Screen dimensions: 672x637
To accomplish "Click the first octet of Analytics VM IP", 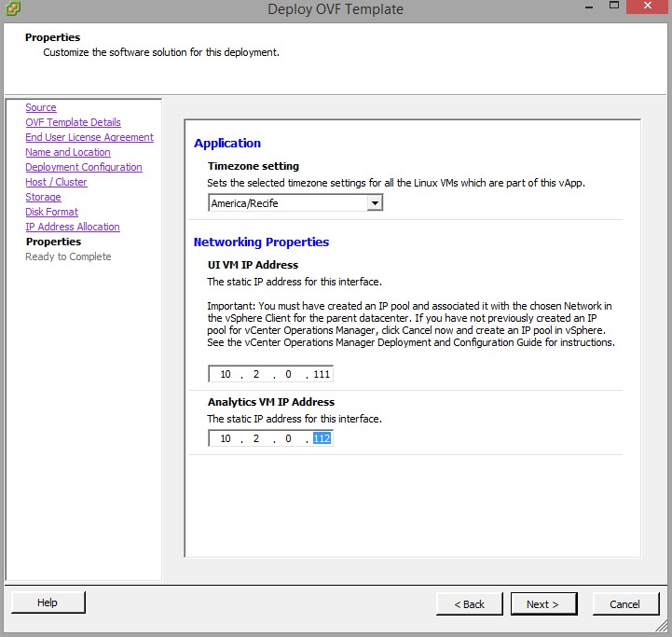I will (x=226, y=438).
